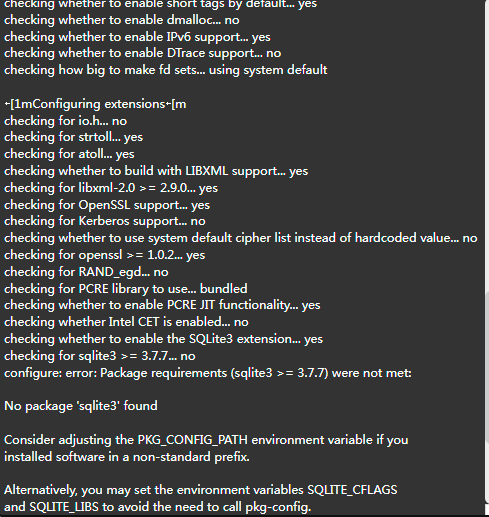Click the 'checking for RAND_egd' line
The image size is (489, 517).
click(x=86, y=272)
